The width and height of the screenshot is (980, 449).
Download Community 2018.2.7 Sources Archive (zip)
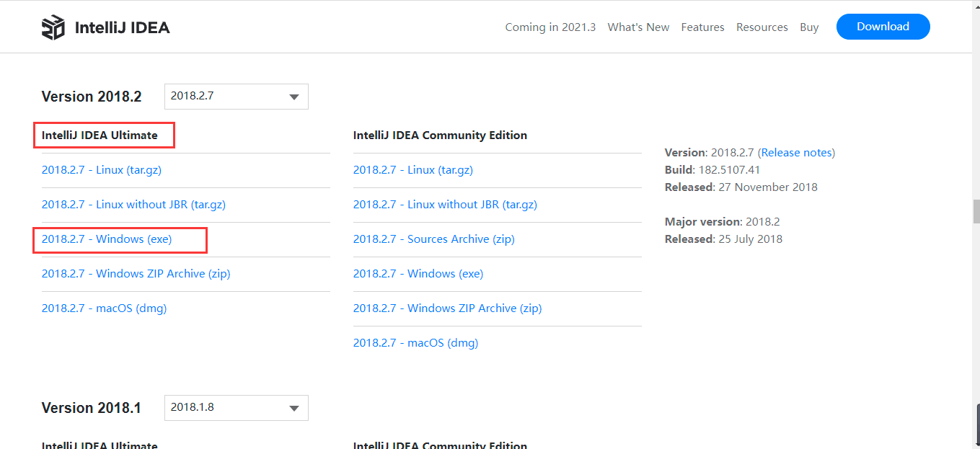tap(433, 239)
